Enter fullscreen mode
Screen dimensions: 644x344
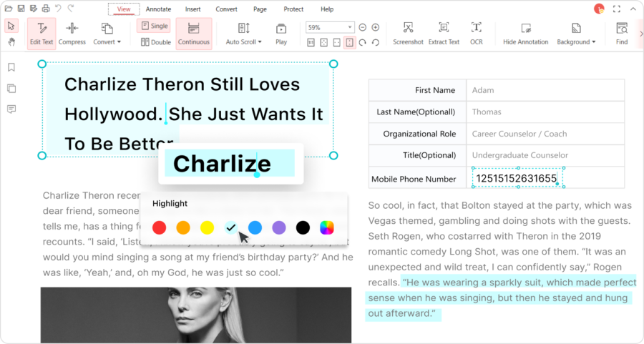(617, 9)
